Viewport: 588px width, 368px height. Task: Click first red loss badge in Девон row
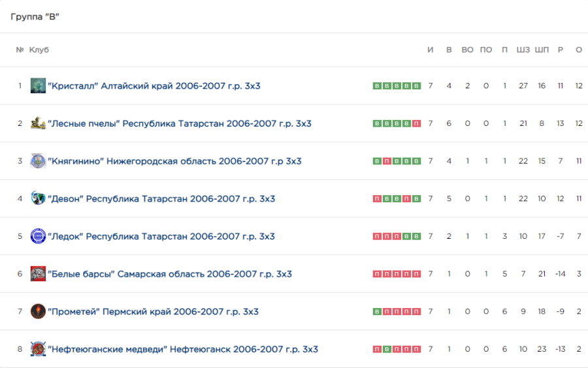376,199
